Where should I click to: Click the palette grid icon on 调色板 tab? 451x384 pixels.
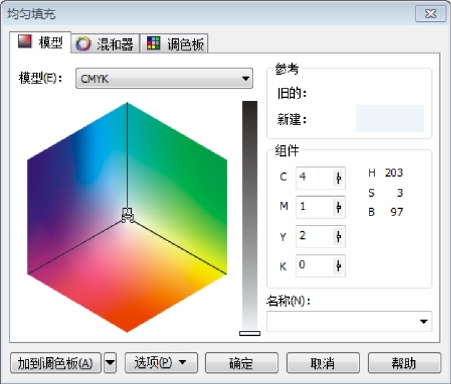pyautogui.click(x=154, y=43)
